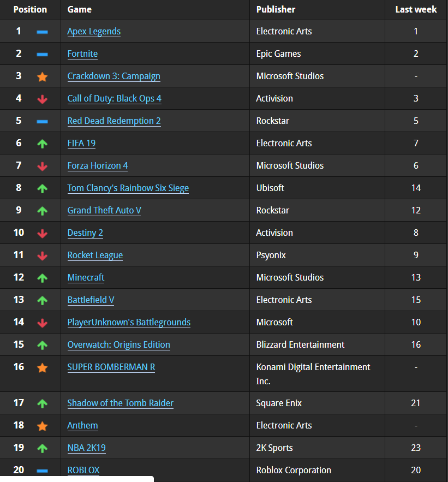Click the blue dash icon beside Fortnite
This screenshot has width=448, height=482.
pos(42,55)
